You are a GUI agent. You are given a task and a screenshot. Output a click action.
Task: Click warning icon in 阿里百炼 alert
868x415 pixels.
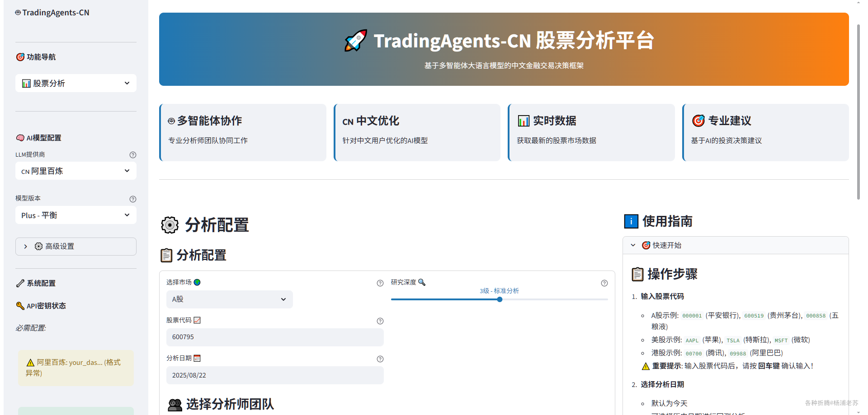pyautogui.click(x=30, y=363)
